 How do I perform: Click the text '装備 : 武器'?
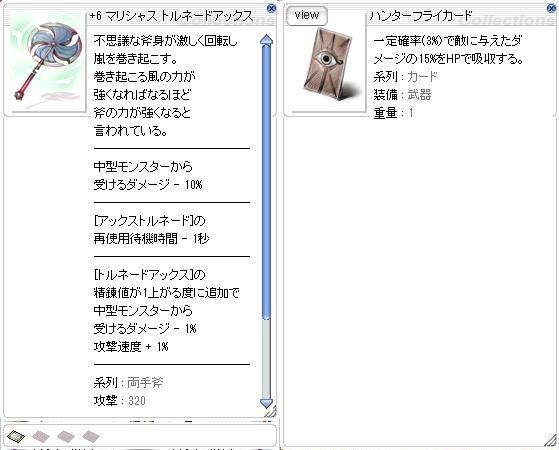402,95
